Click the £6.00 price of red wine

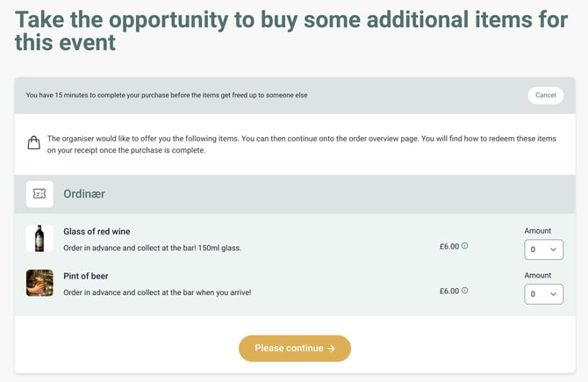pyautogui.click(x=448, y=247)
